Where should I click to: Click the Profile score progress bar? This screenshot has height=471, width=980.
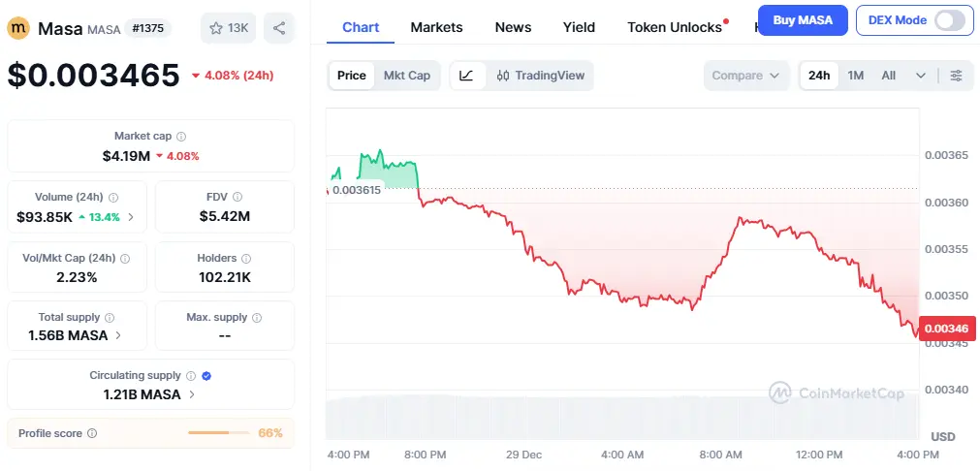pyautogui.click(x=217, y=433)
